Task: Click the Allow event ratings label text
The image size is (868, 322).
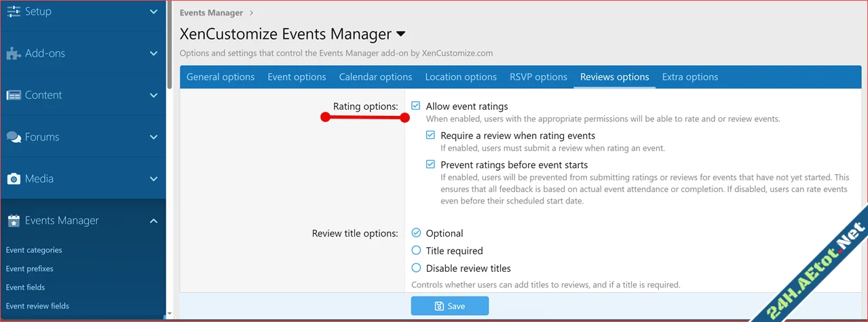Action: pyautogui.click(x=467, y=106)
